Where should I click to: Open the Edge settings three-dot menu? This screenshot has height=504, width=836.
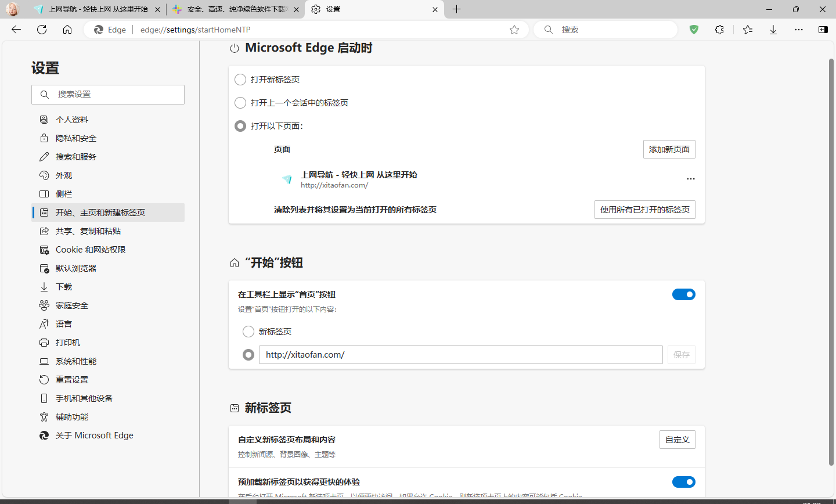(x=798, y=29)
